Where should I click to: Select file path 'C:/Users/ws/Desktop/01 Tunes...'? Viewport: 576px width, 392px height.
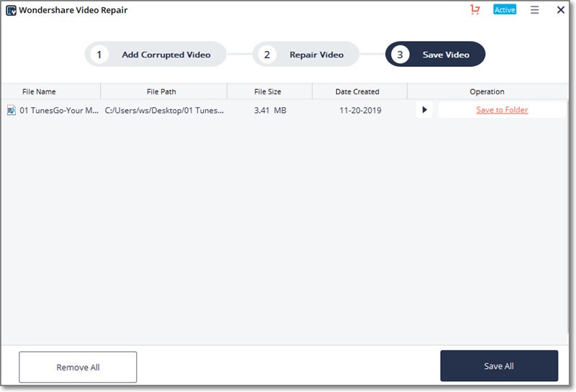click(x=164, y=111)
